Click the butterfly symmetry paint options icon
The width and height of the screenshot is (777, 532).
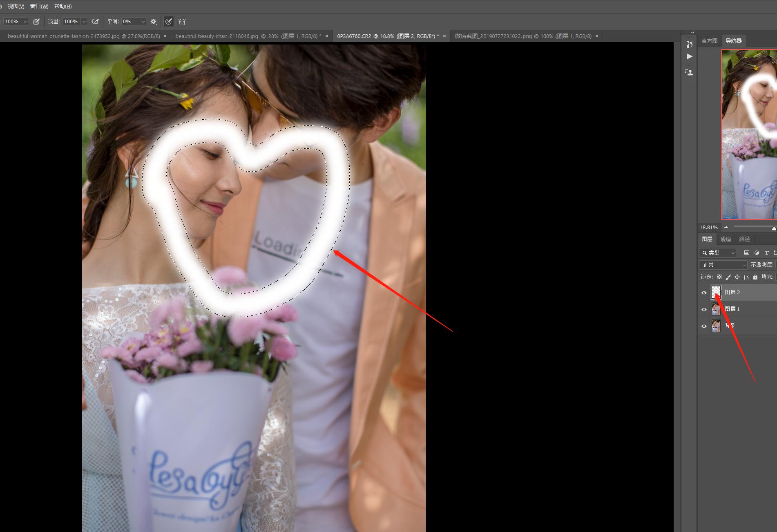pyautogui.click(x=182, y=22)
